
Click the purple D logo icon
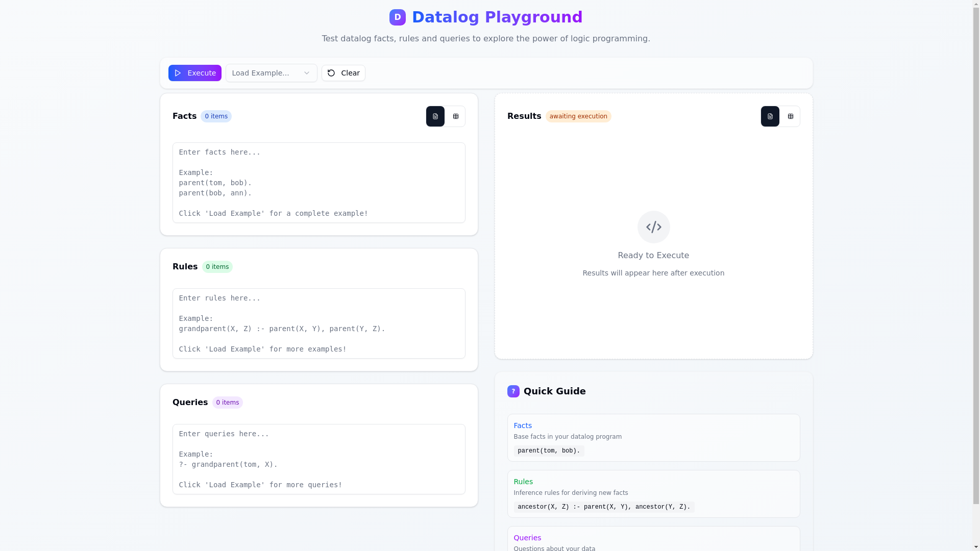(x=397, y=17)
